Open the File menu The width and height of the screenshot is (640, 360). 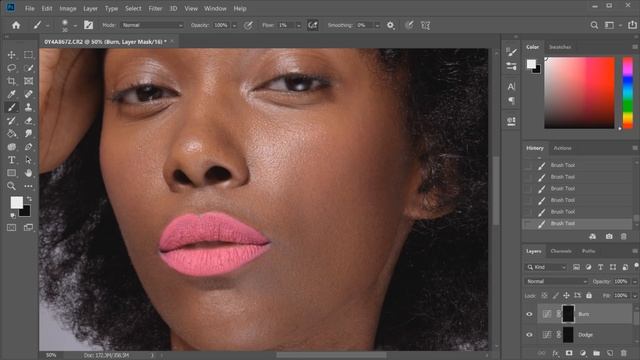29,8
